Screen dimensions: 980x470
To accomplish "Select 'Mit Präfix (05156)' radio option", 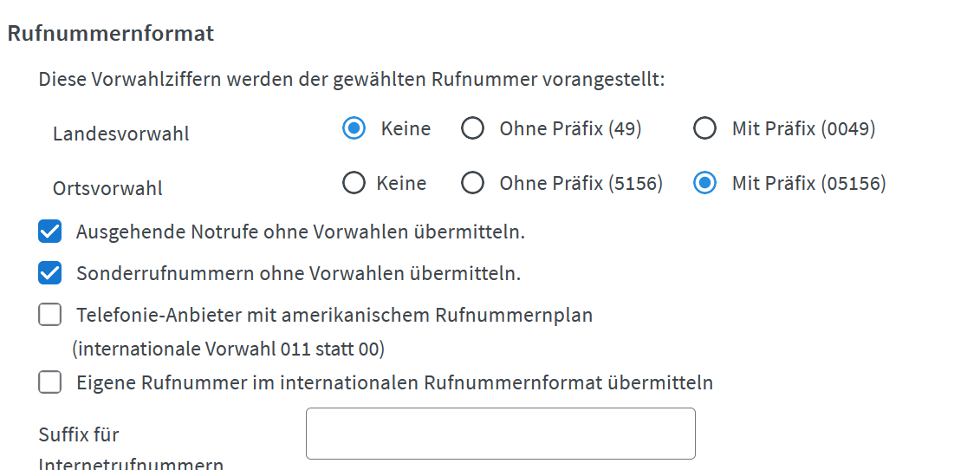I will [705, 183].
